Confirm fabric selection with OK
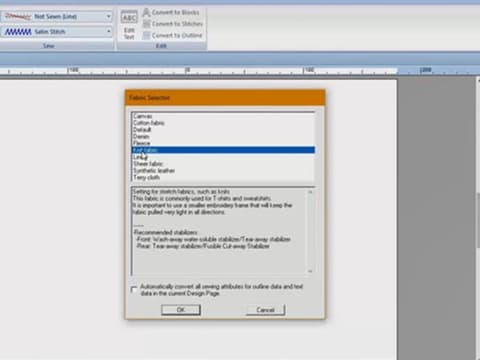The image size is (480, 360). [x=181, y=310]
